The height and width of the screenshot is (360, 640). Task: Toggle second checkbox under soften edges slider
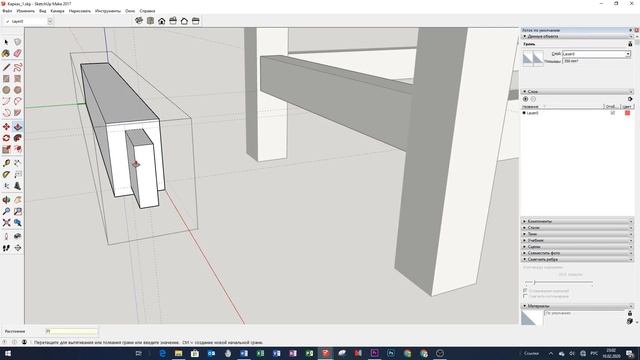point(525,296)
